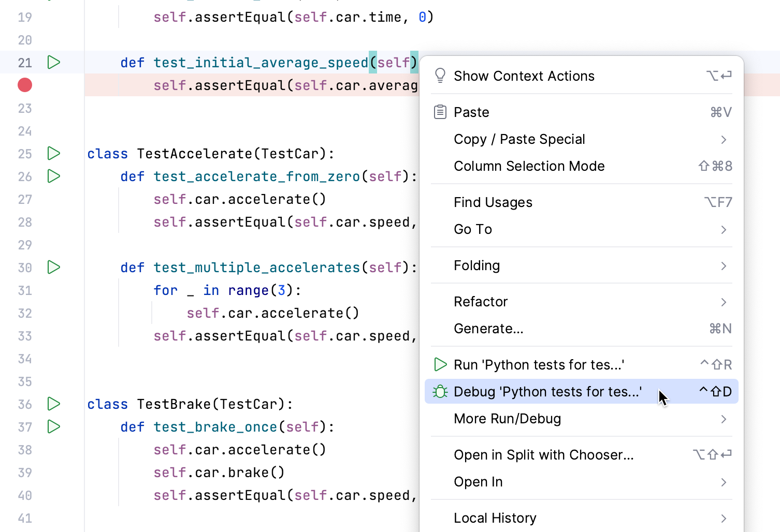
Task: Expand the Copy / Paste Special submenu
Action: pyautogui.click(x=519, y=139)
